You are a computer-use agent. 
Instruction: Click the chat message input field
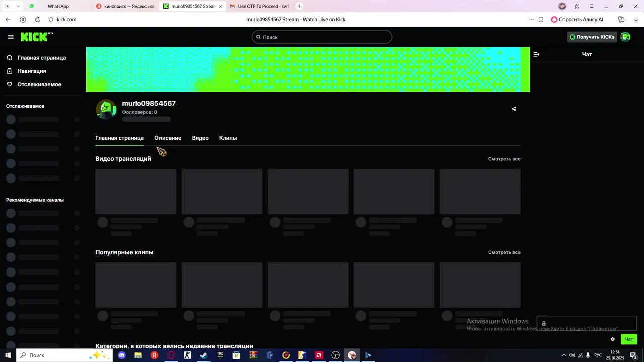(587, 323)
